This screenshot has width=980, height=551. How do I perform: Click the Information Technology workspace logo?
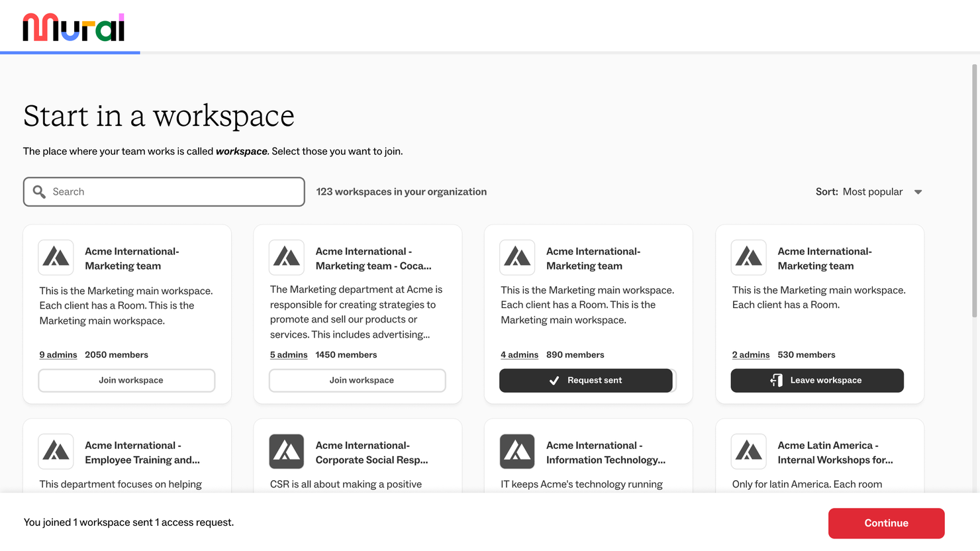[517, 452]
